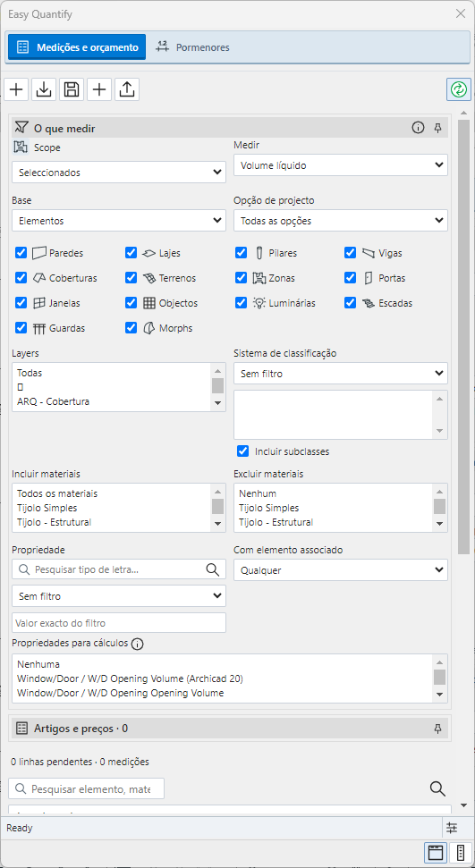Disable the Luminárias checkbox
The width and height of the screenshot is (475, 868).
pos(241,303)
